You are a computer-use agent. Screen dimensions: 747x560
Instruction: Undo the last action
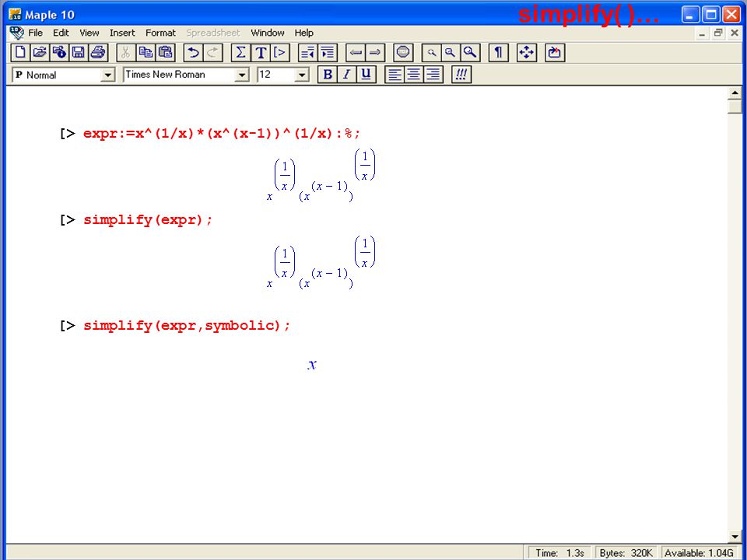pos(193,52)
